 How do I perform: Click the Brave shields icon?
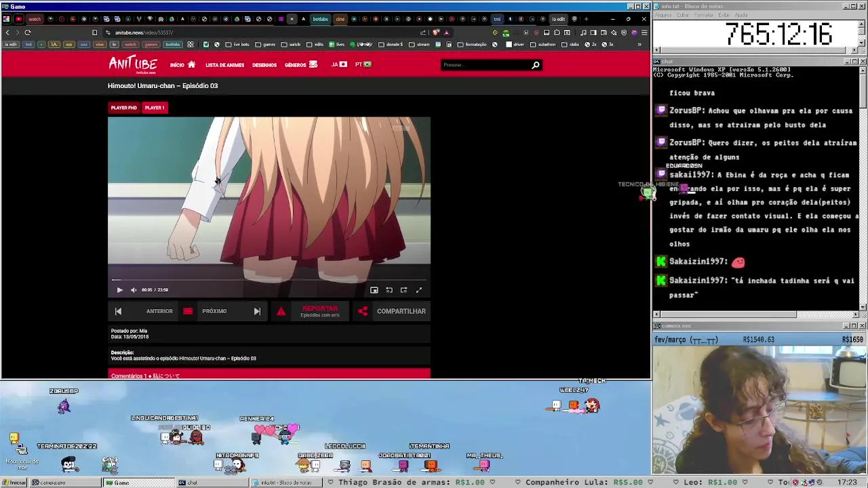pyautogui.click(x=436, y=33)
